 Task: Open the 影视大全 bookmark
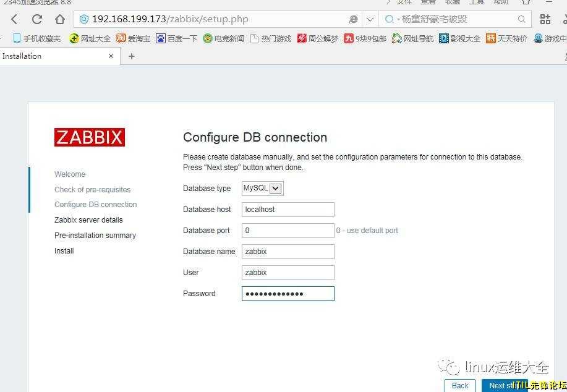point(459,38)
